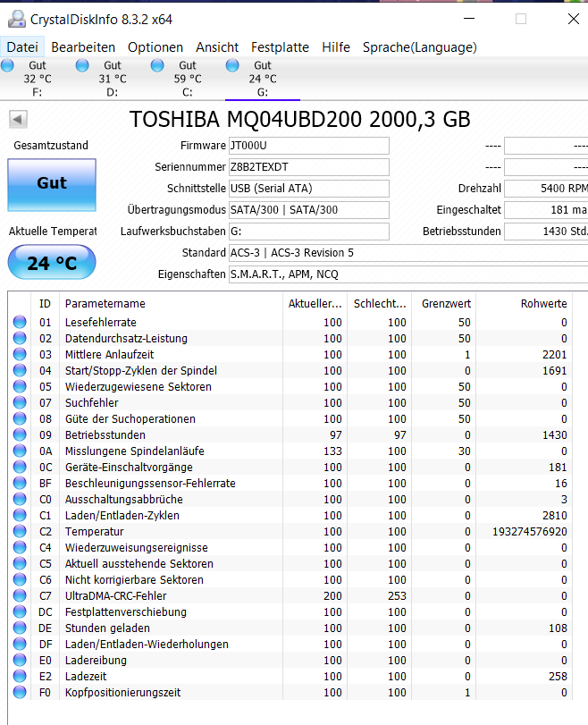Click the Firmware field JT000U
The image size is (588, 725).
[x=309, y=146]
